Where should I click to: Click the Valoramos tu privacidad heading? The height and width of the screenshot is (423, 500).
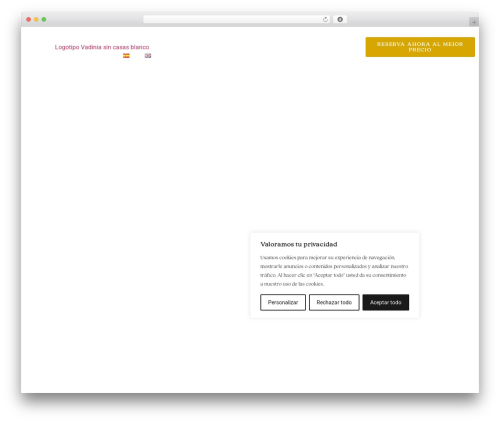[299, 244]
